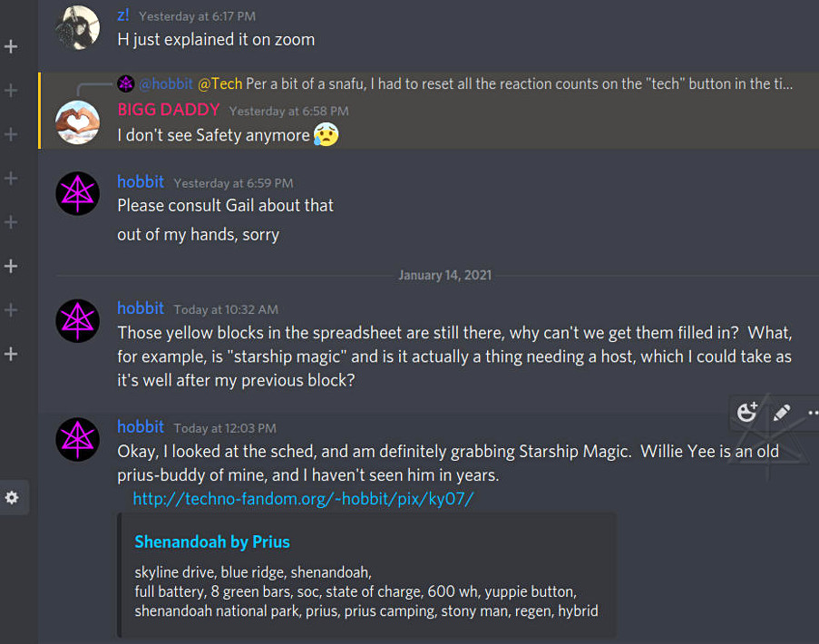Click the topmost plus icon in left sidebar

click(x=12, y=46)
